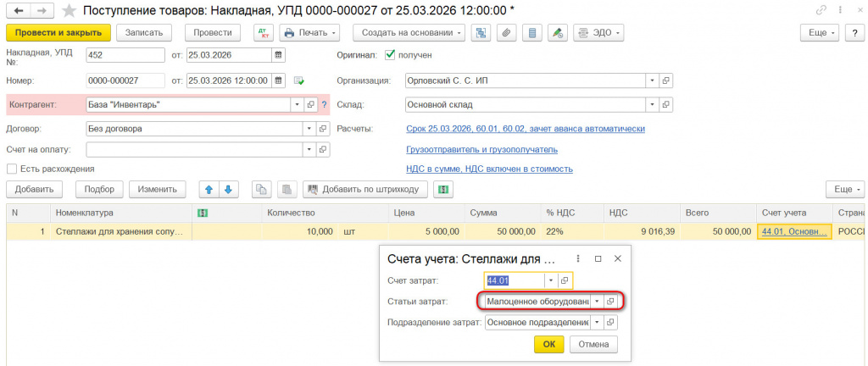Open attached files paperclip icon
The image size is (868, 366).
[506, 33]
